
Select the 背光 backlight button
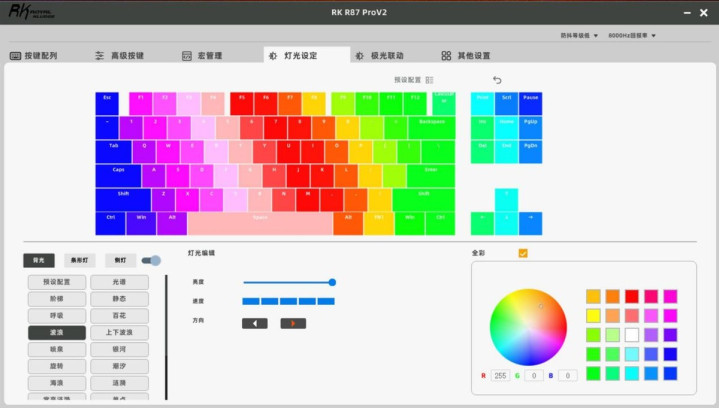point(39,260)
